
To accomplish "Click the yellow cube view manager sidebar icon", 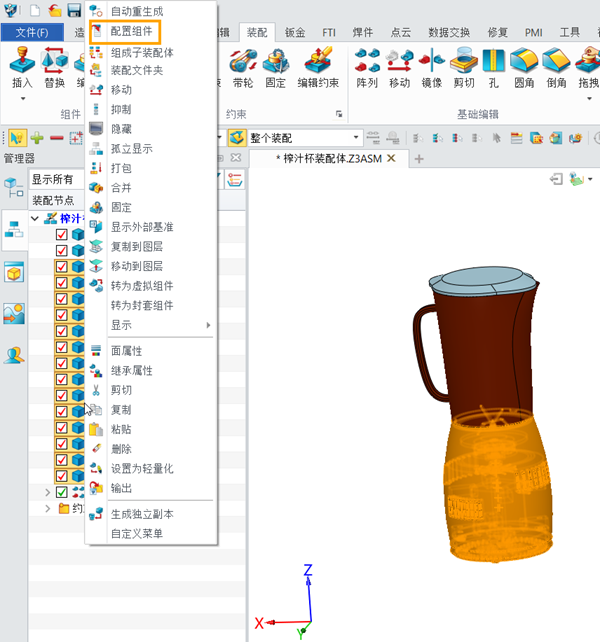I will click(x=14, y=272).
